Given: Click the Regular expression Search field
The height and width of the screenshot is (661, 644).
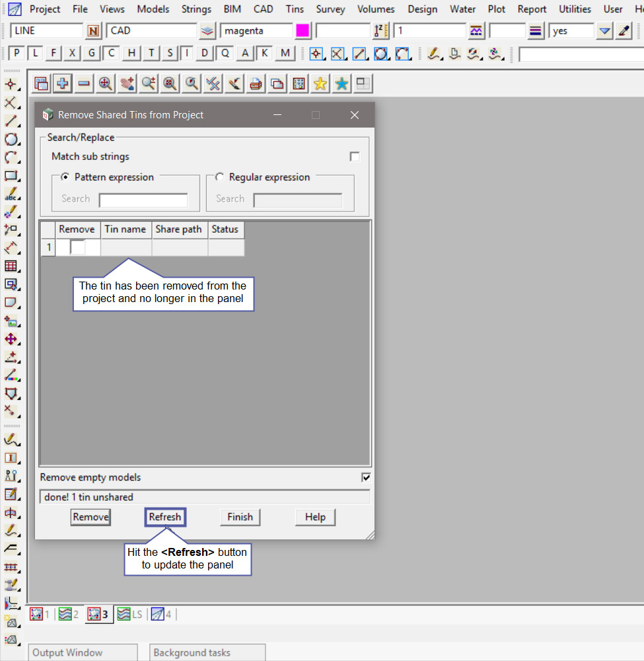Looking at the screenshot, I should click(298, 200).
